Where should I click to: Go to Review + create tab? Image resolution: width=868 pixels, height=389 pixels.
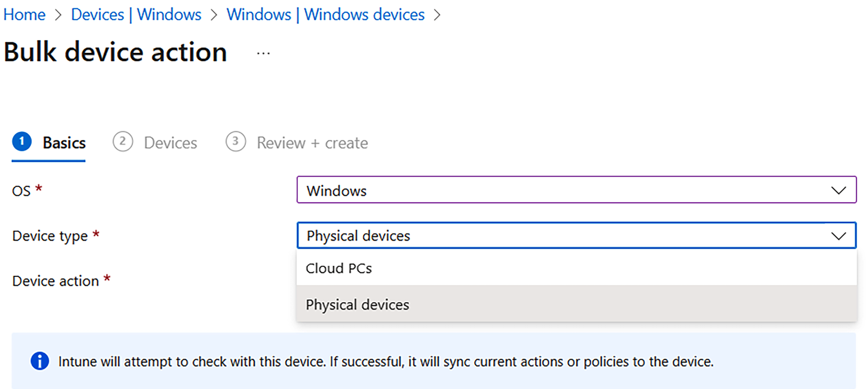click(x=312, y=143)
